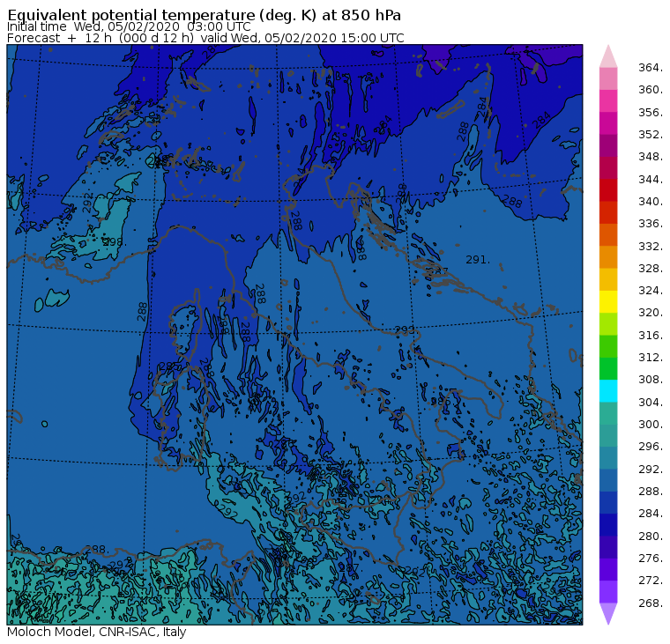Click the colorbar label '268.'
The image size is (670, 644).
pyautogui.click(x=651, y=603)
